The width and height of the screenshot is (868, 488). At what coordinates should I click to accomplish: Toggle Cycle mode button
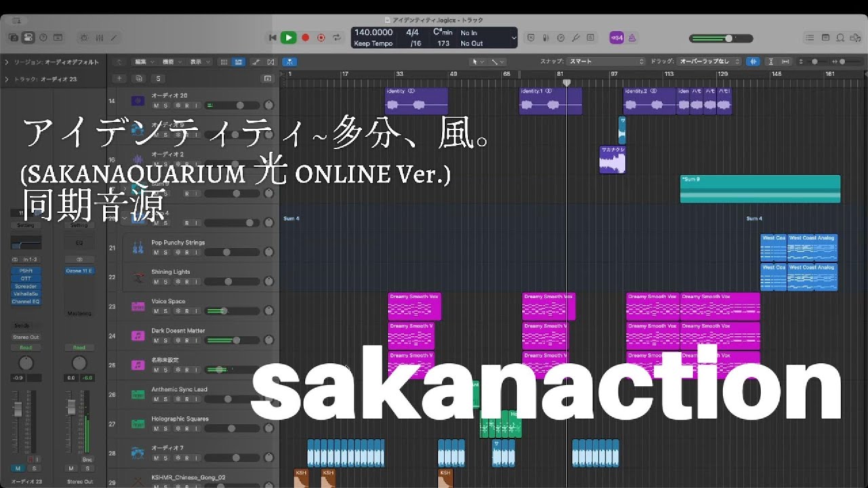coord(337,38)
